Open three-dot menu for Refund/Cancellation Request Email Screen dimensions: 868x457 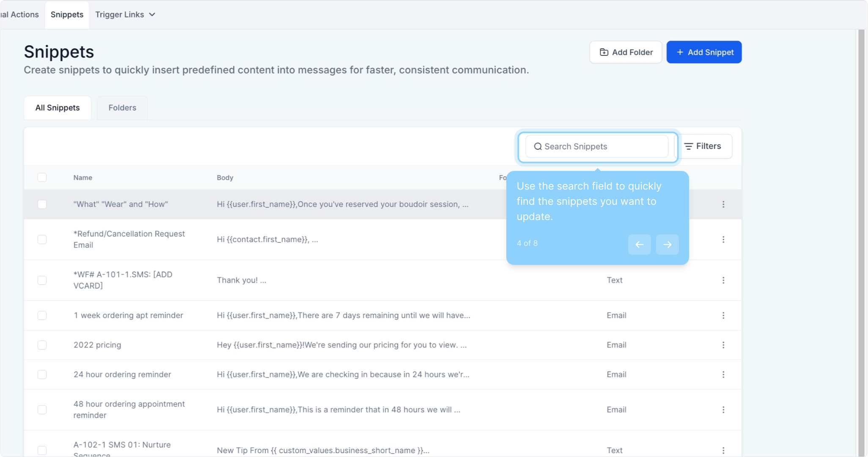(x=723, y=240)
